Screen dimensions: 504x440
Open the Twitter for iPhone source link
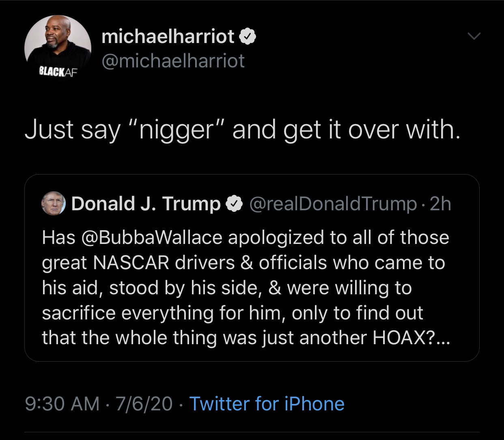[x=267, y=404]
